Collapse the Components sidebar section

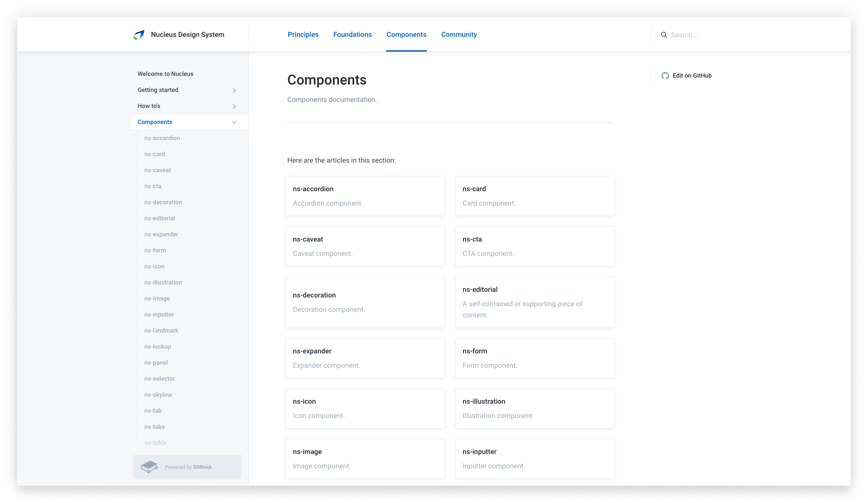pos(234,122)
